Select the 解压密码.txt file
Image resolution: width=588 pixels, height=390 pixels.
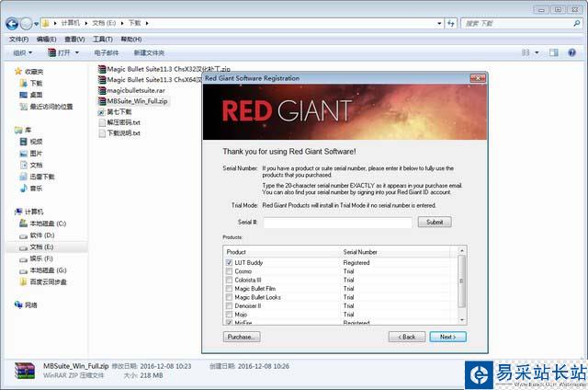[119, 122]
